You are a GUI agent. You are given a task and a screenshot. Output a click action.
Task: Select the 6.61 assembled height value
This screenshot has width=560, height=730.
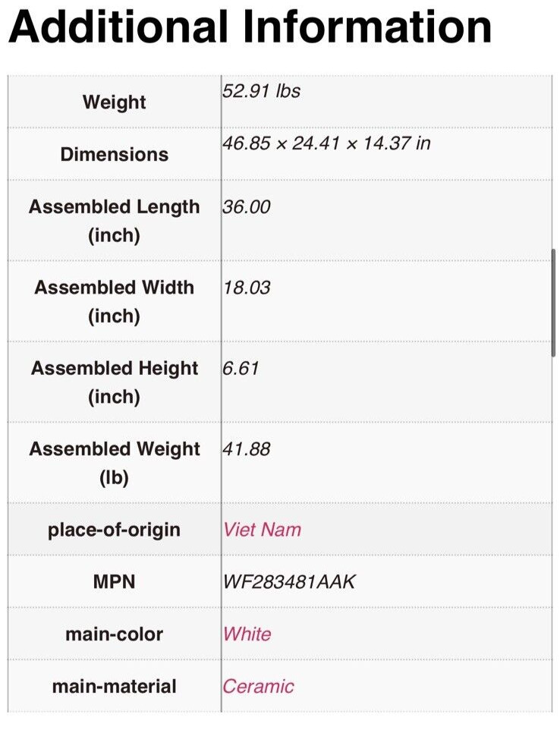tap(241, 368)
